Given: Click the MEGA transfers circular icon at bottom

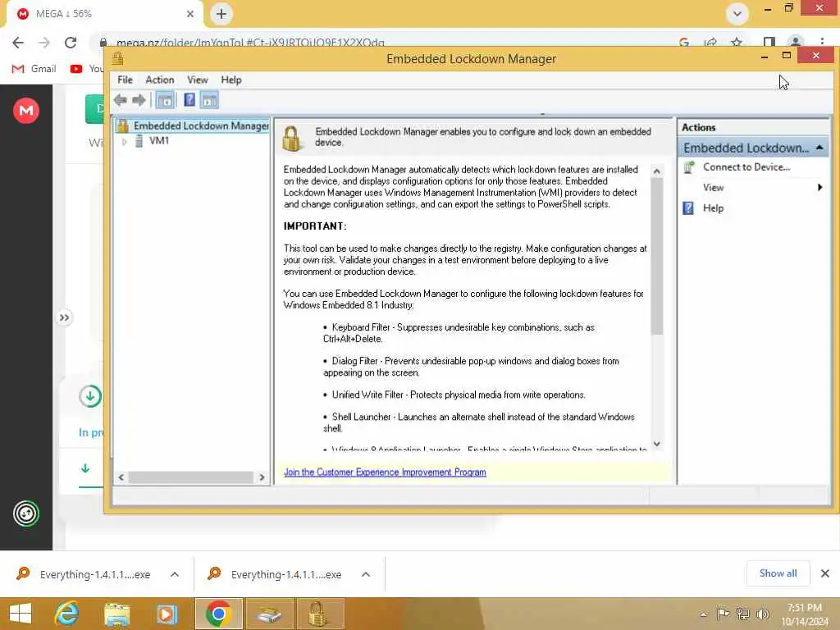Looking at the screenshot, I should point(26,514).
